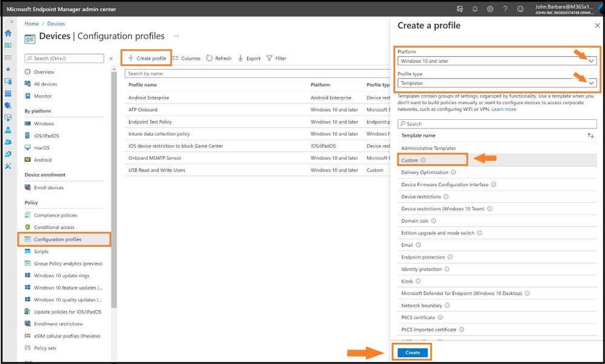Follow the Learn more link
Screen dimensions: 605x364
tap(503, 109)
